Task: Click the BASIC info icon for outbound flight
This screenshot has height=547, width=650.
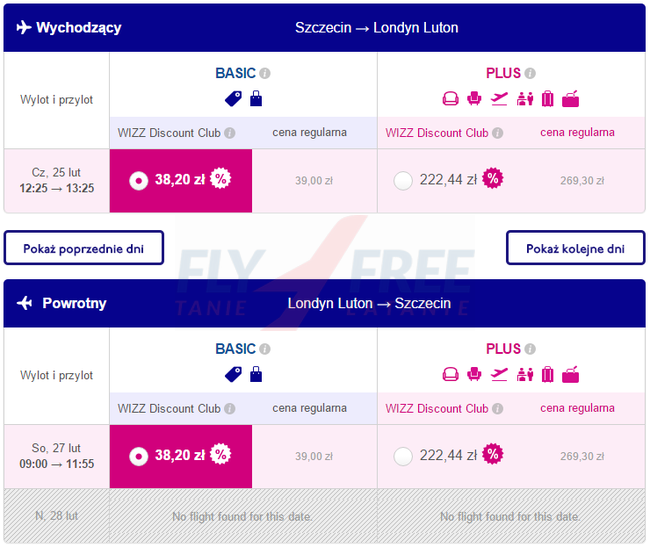Action: pos(265,73)
